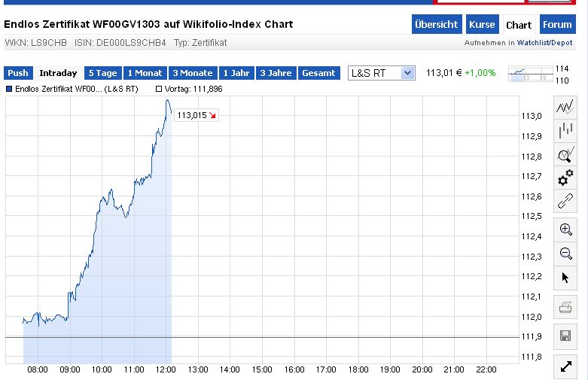The height and width of the screenshot is (380, 588).
Task: Open chart settings gears icon
Action: [x=565, y=178]
